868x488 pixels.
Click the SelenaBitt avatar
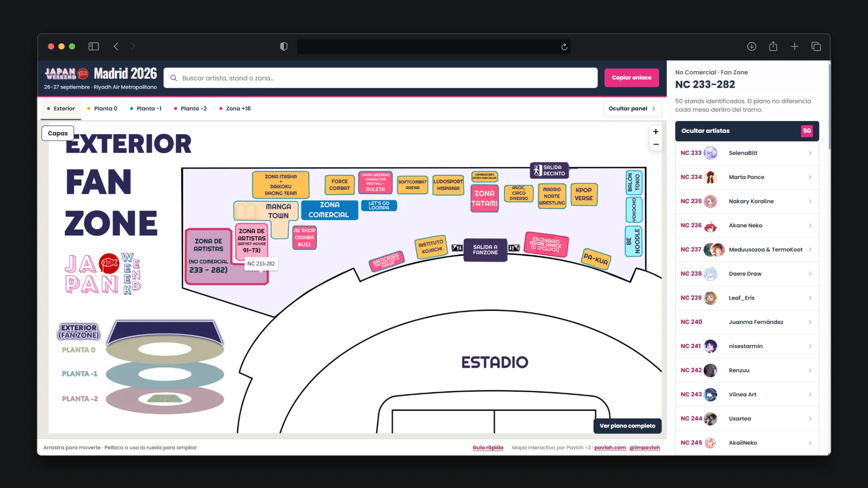click(x=710, y=153)
